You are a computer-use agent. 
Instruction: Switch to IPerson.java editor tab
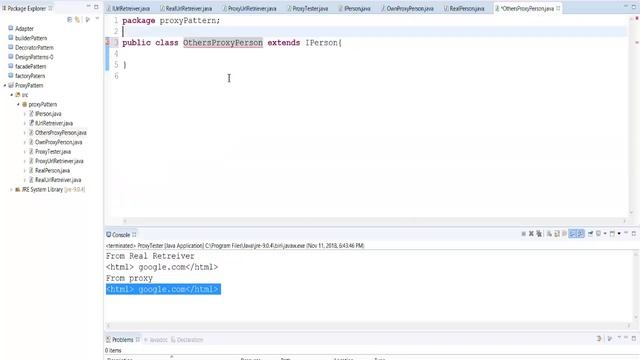coord(355,8)
